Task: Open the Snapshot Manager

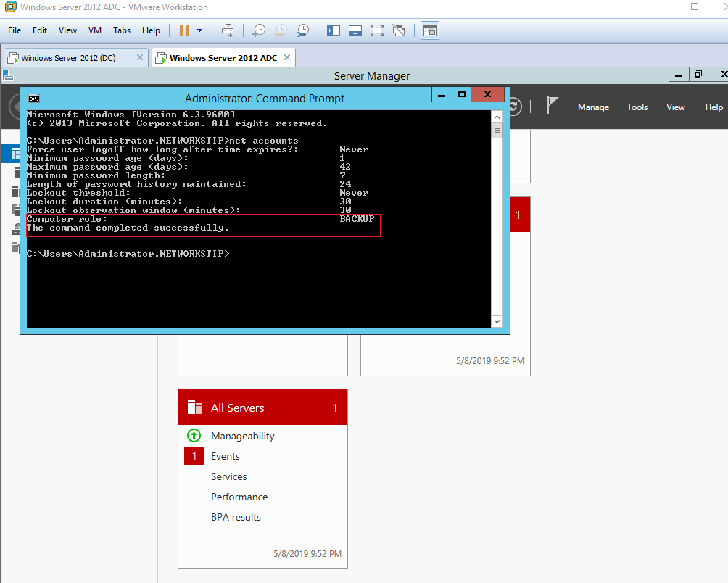Action: coord(302,30)
